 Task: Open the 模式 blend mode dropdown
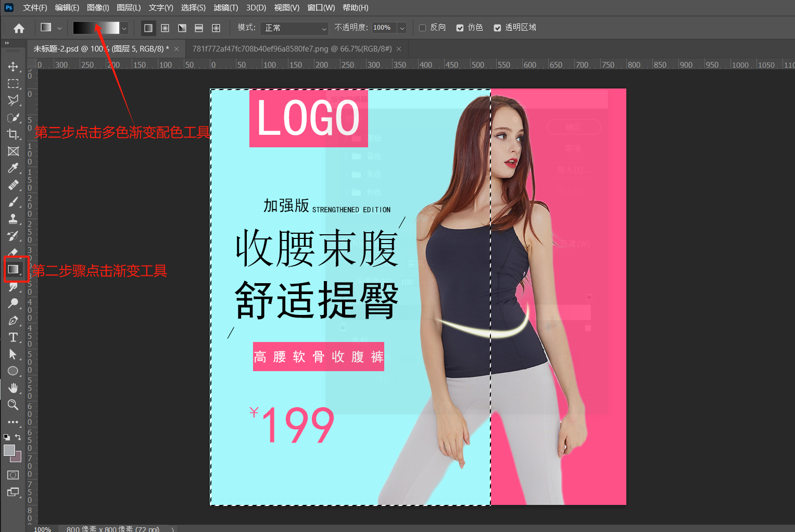point(294,28)
